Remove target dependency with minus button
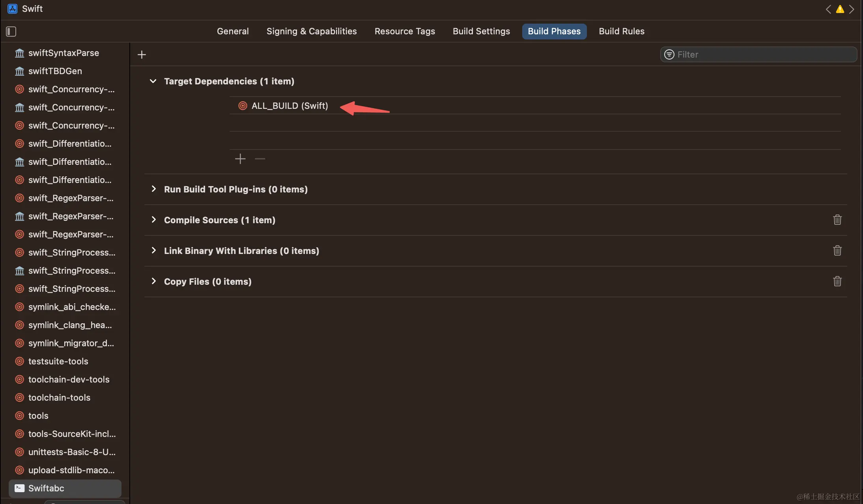The width and height of the screenshot is (863, 504). [x=260, y=159]
